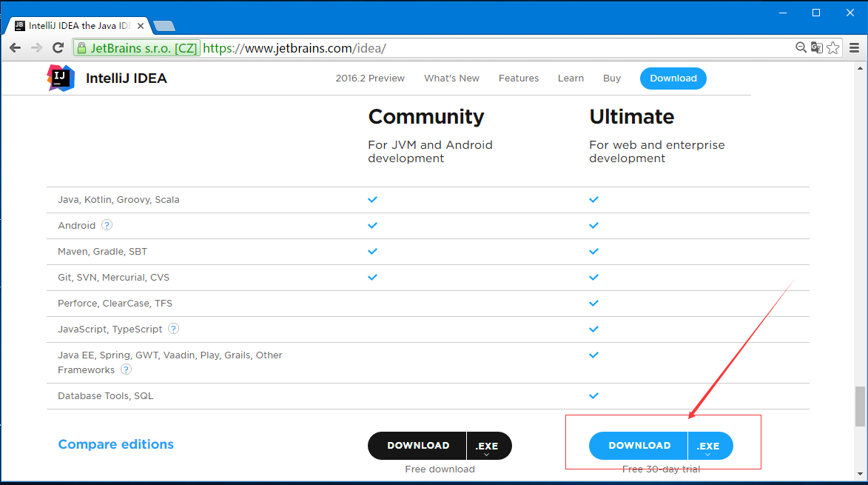Download the Ultimate edition
The image size is (868, 485).
(x=639, y=446)
